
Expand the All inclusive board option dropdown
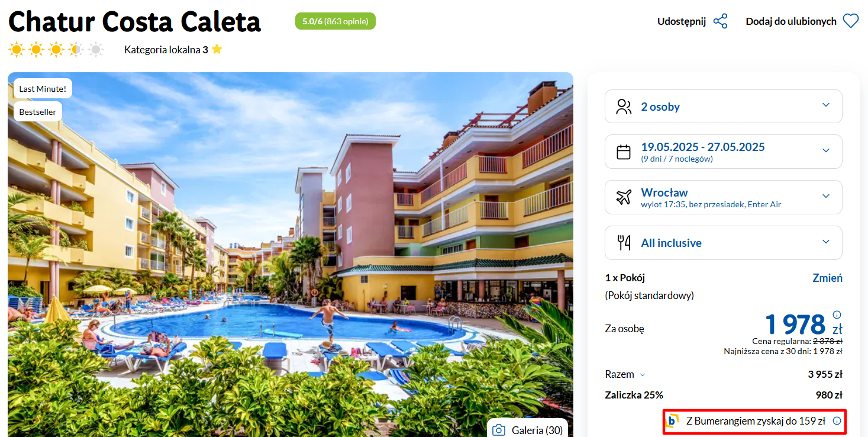(x=723, y=243)
